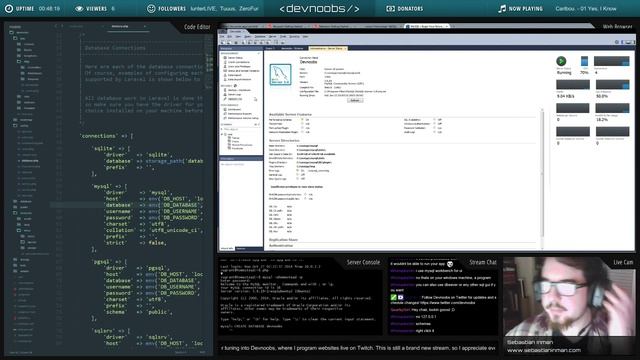
Task: Click the money icon beside Donators
Action: tap(391, 9)
